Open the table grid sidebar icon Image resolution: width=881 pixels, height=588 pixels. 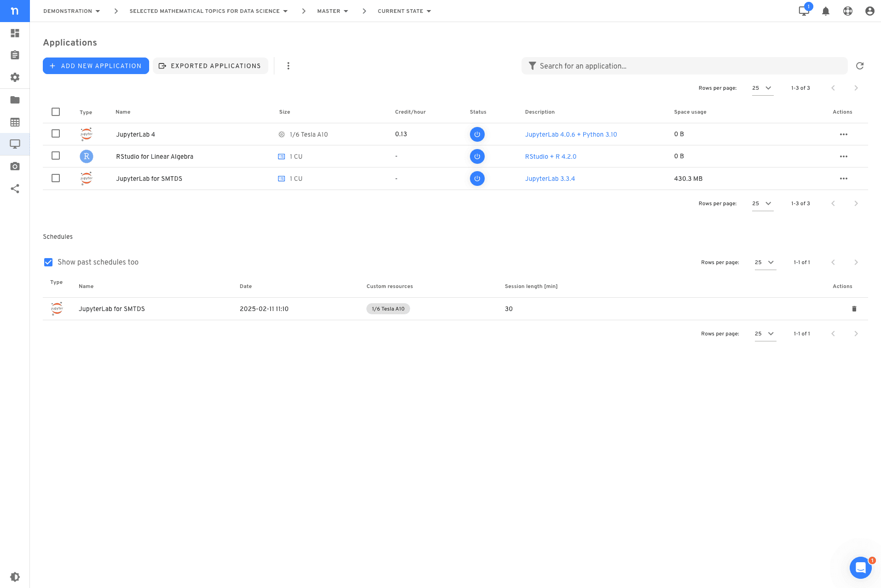[x=15, y=122]
